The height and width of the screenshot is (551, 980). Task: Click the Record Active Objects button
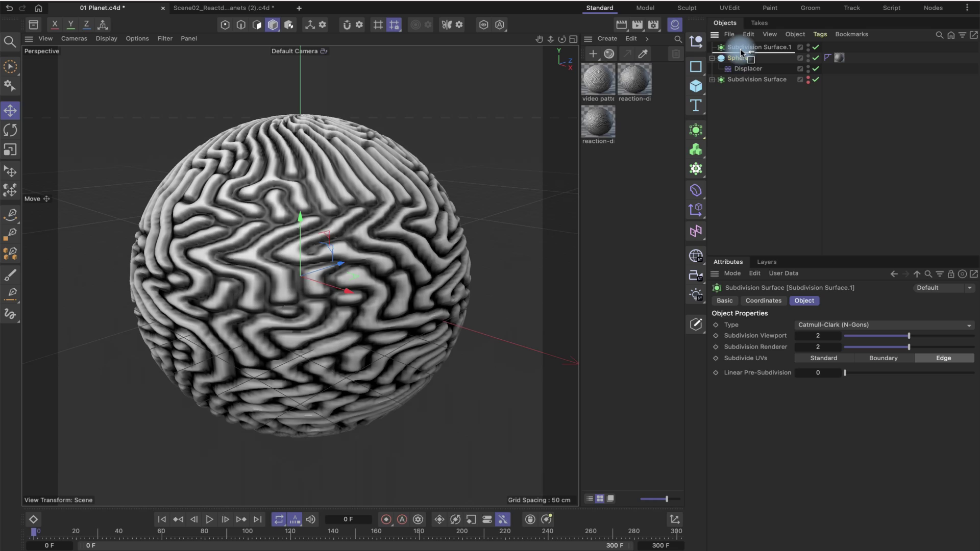(386, 519)
